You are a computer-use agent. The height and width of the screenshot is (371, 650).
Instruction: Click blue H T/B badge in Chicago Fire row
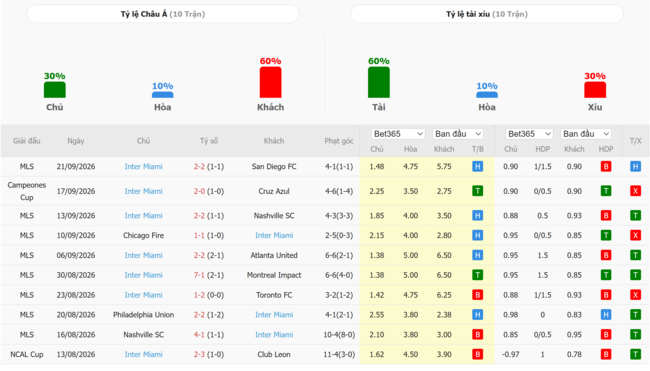click(478, 235)
